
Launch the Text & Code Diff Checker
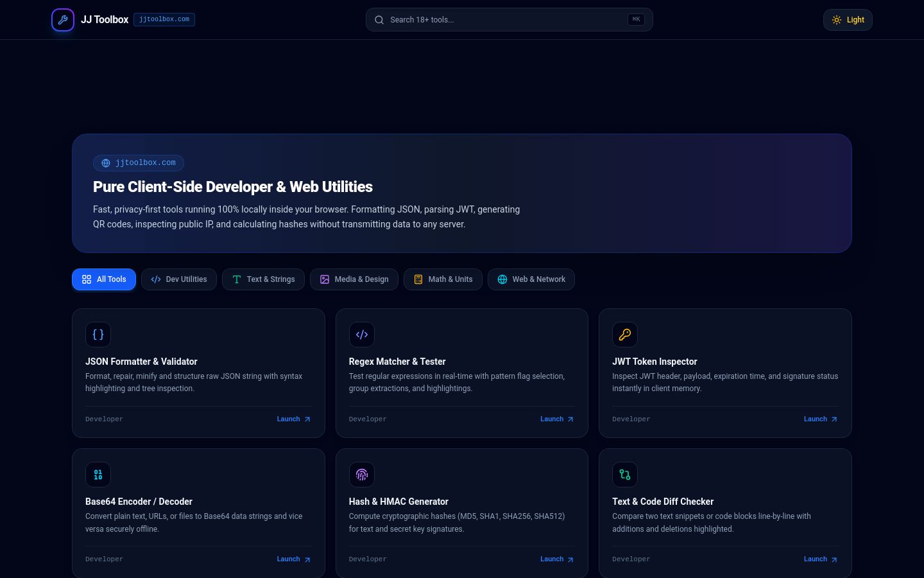[x=821, y=559]
